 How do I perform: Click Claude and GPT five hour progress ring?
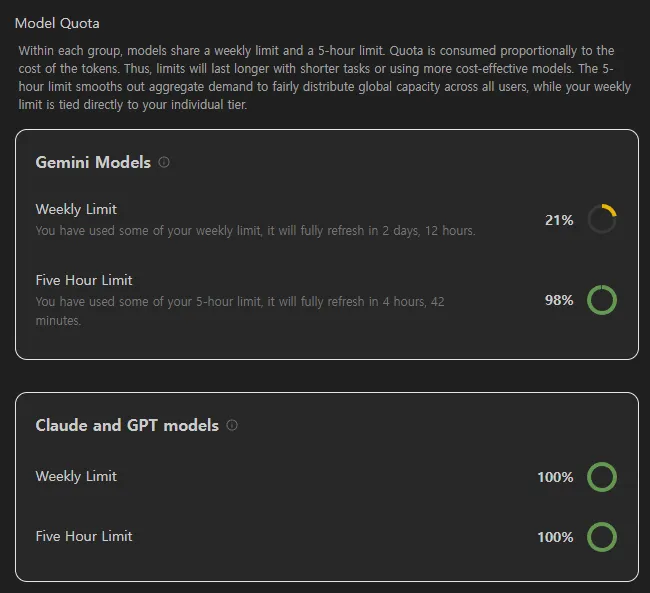click(602, 537)
